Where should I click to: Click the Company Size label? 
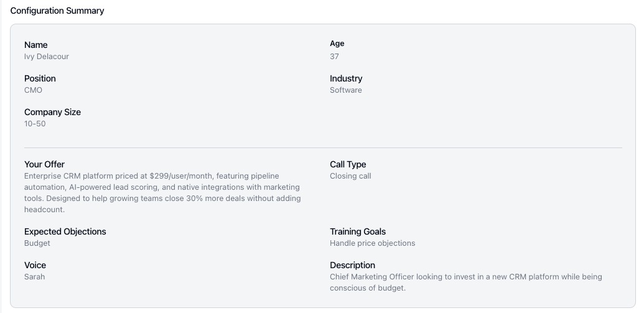pos(52,112)
